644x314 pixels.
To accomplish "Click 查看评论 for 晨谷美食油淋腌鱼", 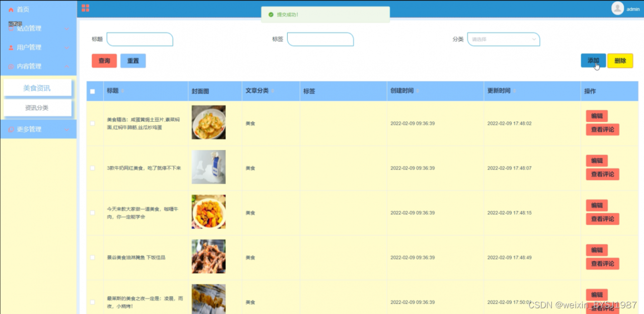I will point(602,264).
